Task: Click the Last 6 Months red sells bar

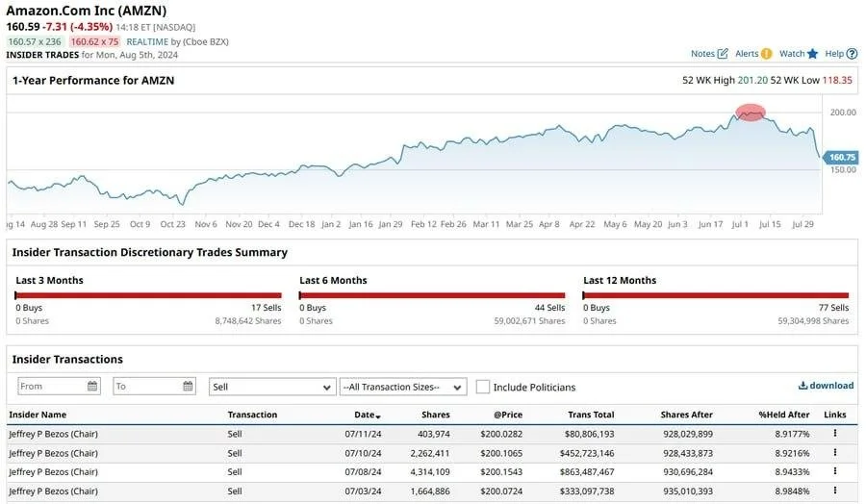Action: [x=432, y=295]
